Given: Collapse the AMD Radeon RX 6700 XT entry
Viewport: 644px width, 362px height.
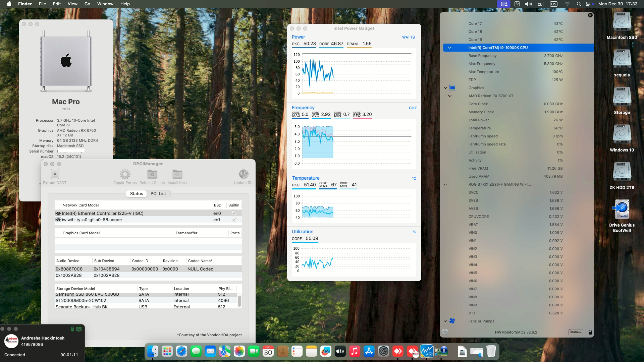Looking at the screenshot, I should click(449, 96).
